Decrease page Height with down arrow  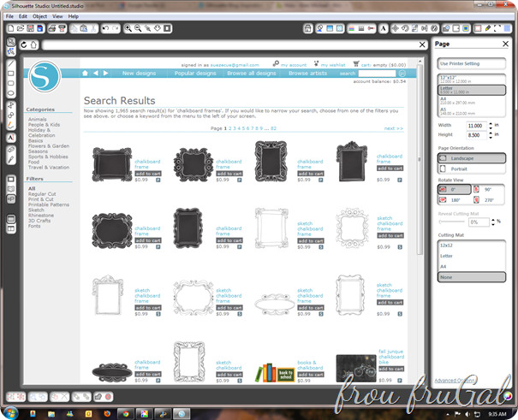click(491, 137)
